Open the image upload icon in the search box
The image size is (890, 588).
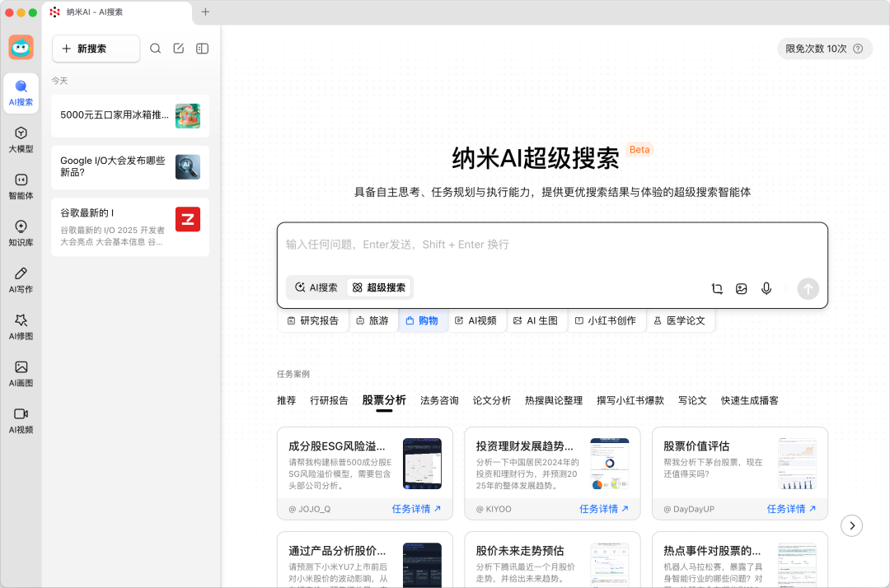tap(742, 289)
